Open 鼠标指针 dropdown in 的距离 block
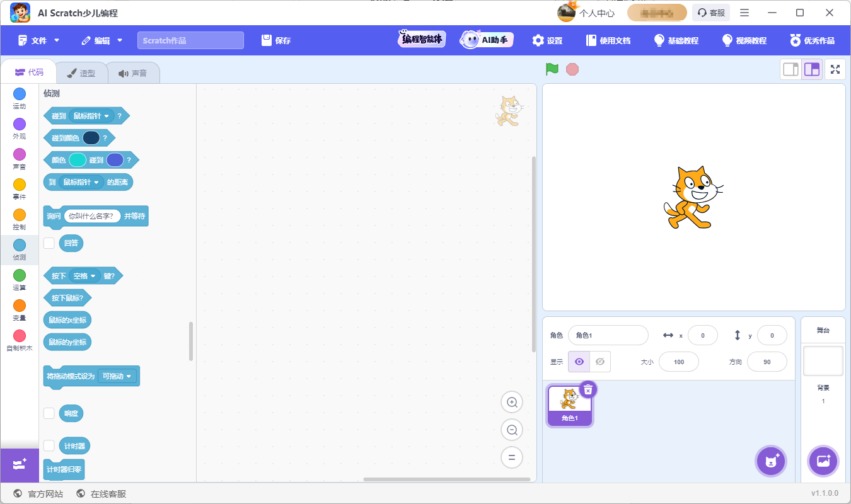The image size is (851, 504). [82, 183]
